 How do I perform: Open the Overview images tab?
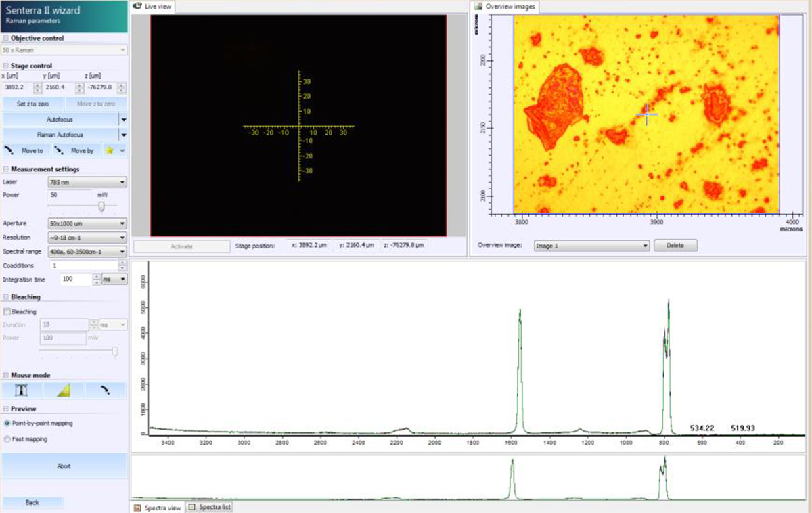pyautogui.click(x=505, y=7)
